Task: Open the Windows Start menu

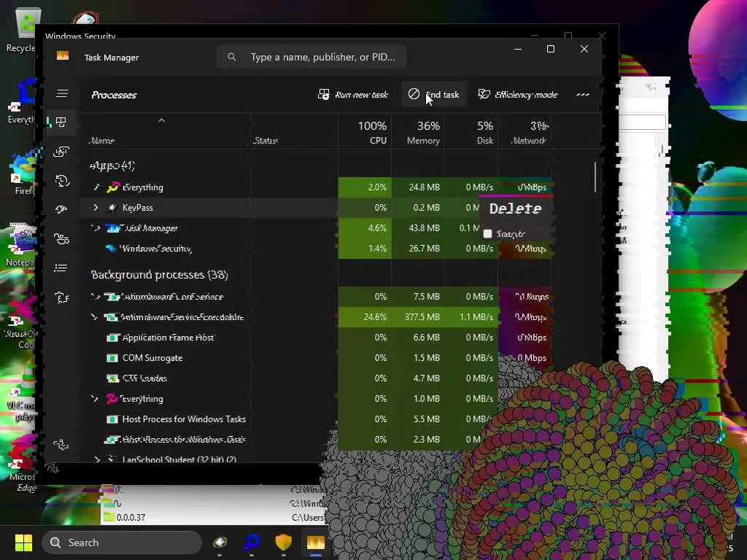Action: pyautogui.click(x=23, y=542)
